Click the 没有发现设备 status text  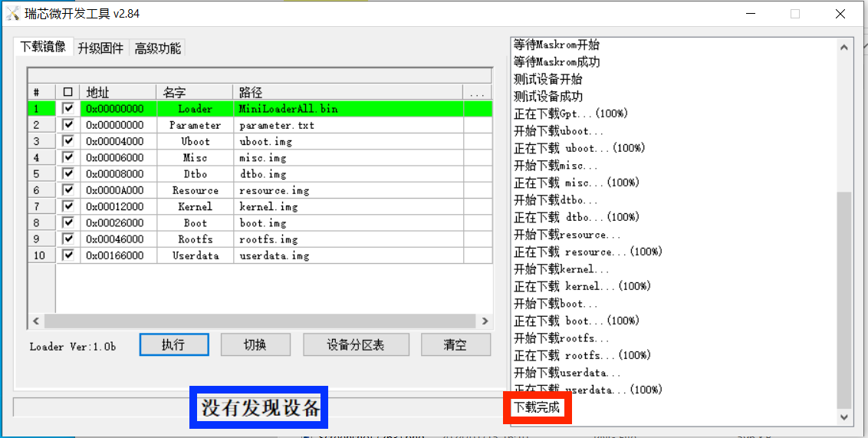pyautogui.click(x=260, y=408)
